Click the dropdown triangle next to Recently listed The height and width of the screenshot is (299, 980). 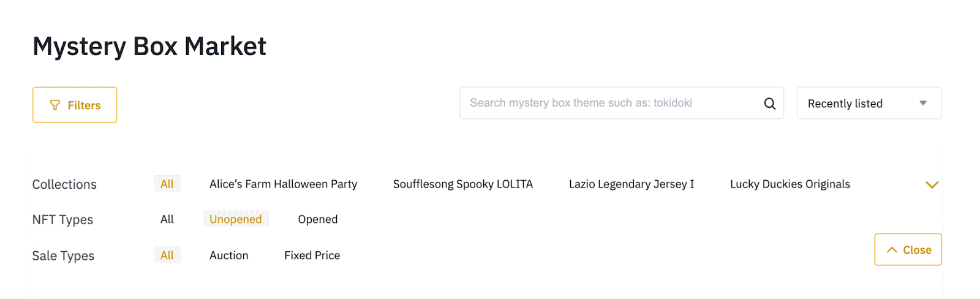922,104
